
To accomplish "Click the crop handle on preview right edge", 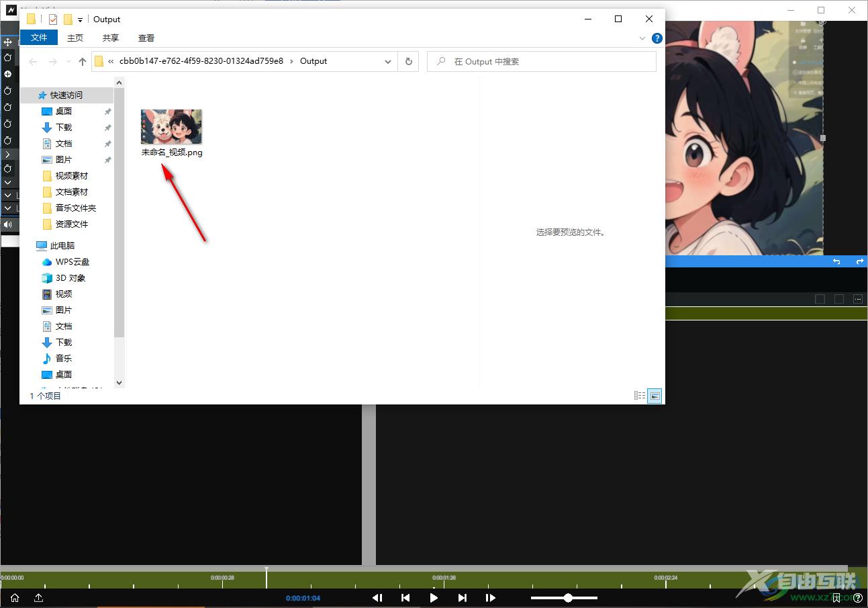I will [823, 138].
